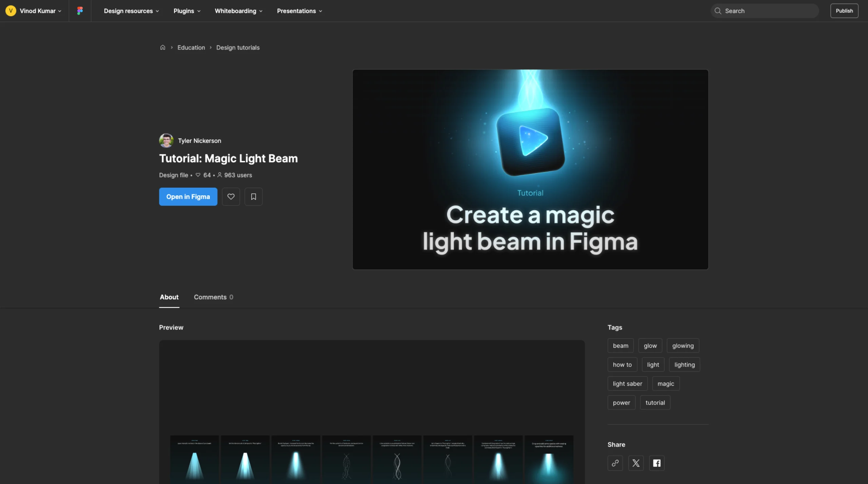The width and height of the screenshot is (868, 484).
Task: Open first preview frame thumbnail
Action: (194, 460)
